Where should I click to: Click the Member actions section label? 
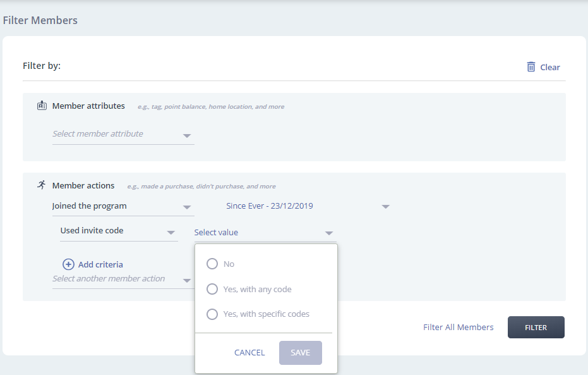point(83,186)
